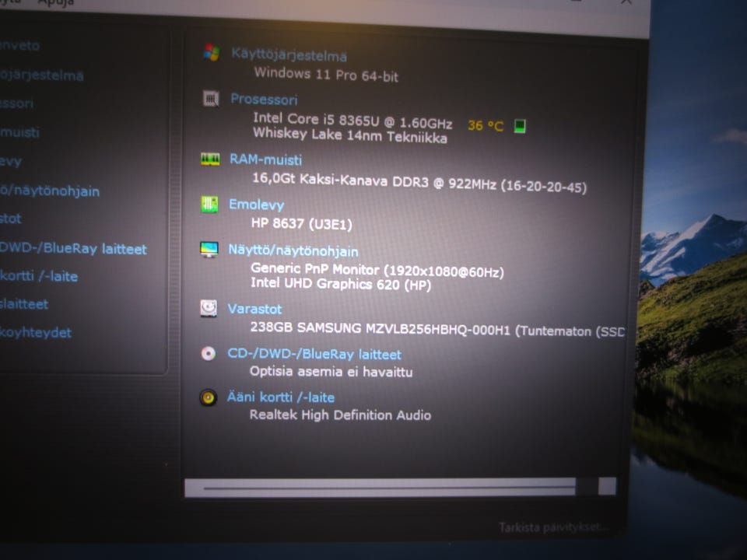
Task: Click the 'Tarkista päivitykset...' update link
Action: coord(553,527)
